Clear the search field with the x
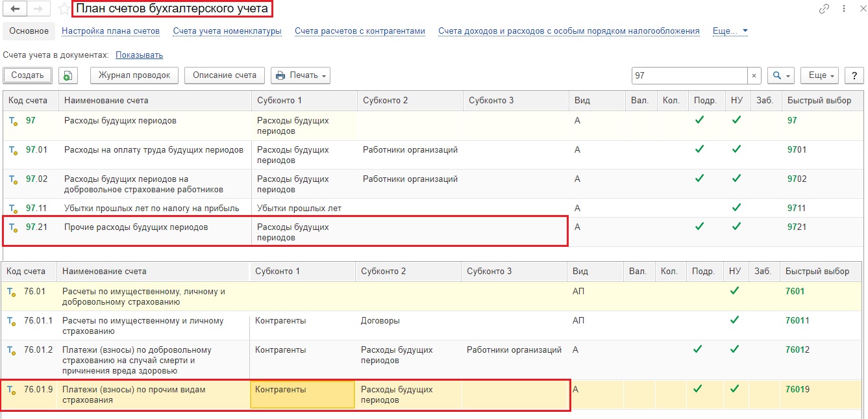The image size is (868, 419). (x=754, y=75)
